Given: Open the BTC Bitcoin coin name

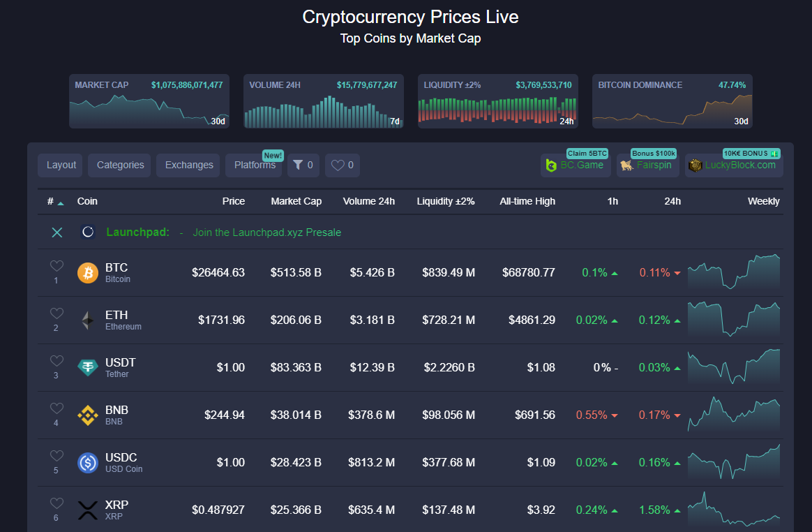Looking at the screenshot, I should [x=118, y=273].
